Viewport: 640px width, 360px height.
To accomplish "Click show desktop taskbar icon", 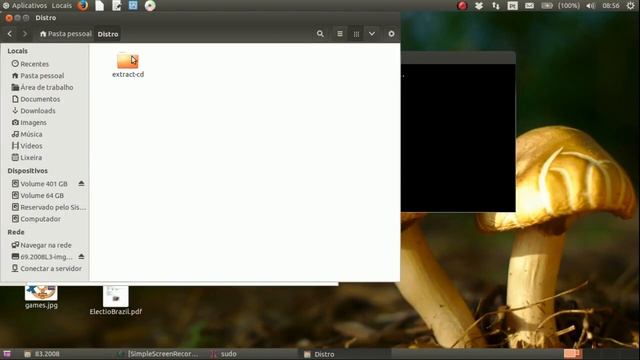I will [x=7, y=354].
